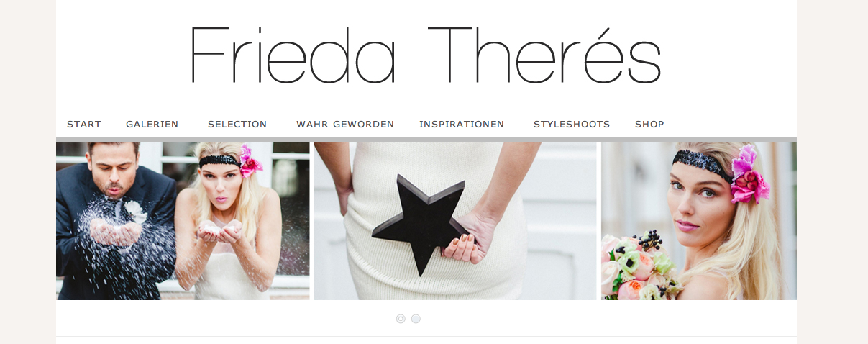Click the pink flower in right photo
The width and height of the screenshot is (868, 344).
click(x=749, y=175)
